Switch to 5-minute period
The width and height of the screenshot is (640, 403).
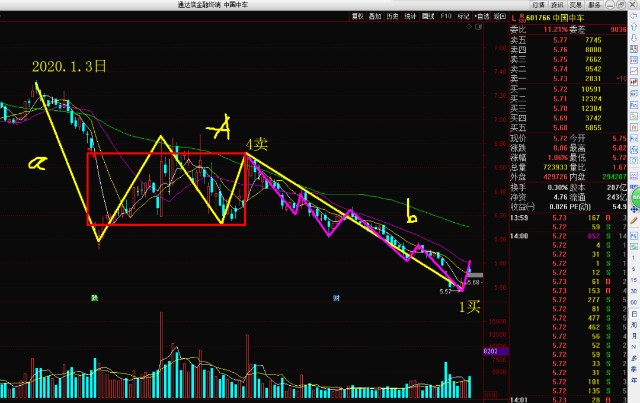[x=634, y=269]
